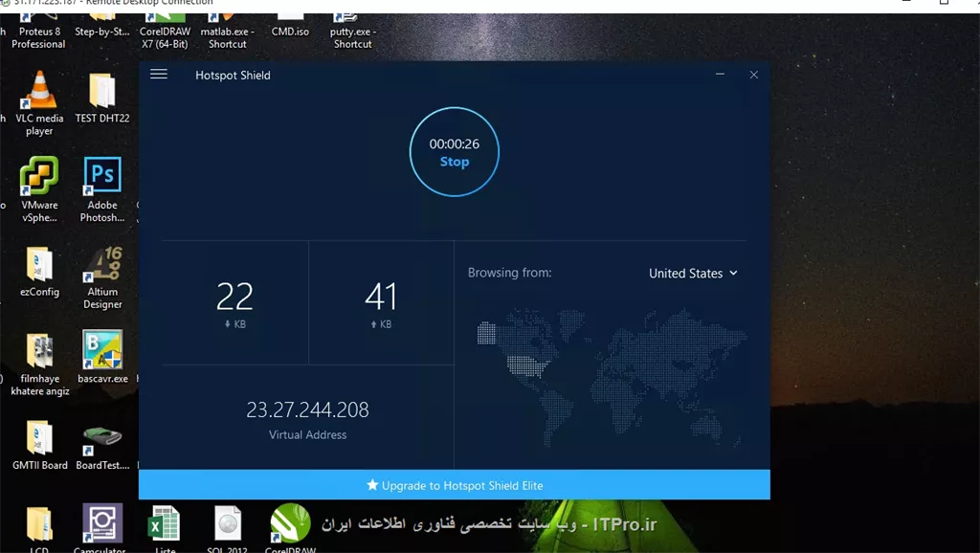Select the SQL 2012 disc image icon
The width and height of the screenshot is (980, 553).
point(227,529)
